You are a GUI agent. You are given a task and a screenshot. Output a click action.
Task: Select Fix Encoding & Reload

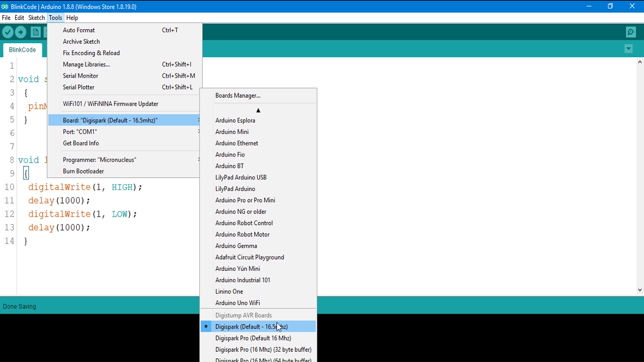tap(125, 53)
